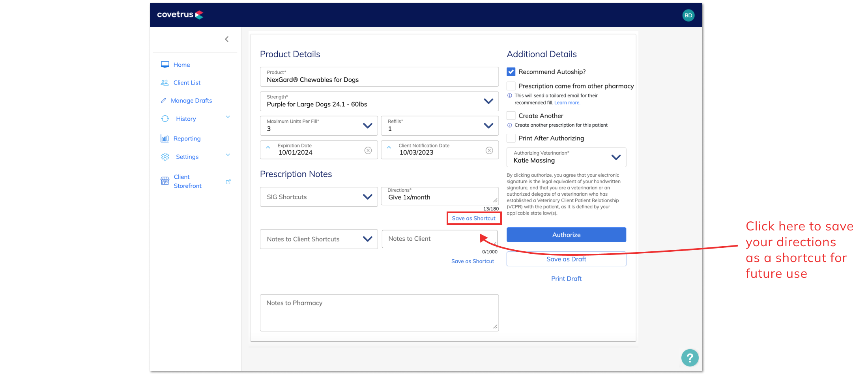
Task: Click the Settings gear icon
Action: tap(165, 157)
